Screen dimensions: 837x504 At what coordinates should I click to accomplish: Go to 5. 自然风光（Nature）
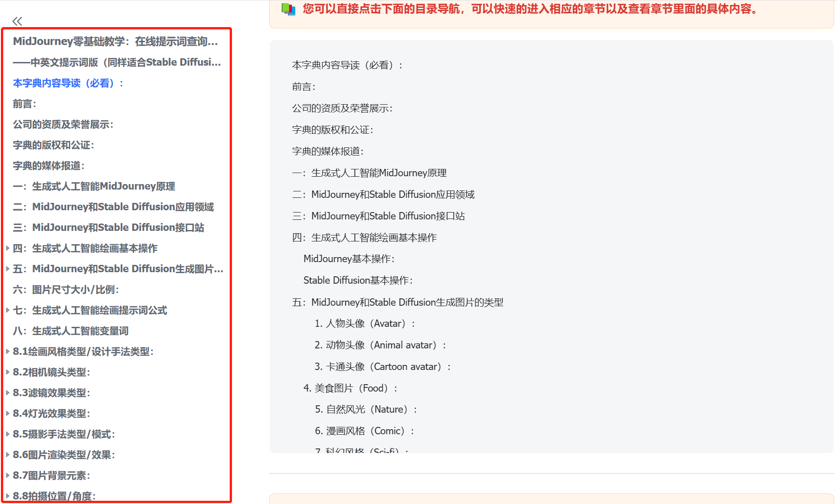(x=367, y=409)
